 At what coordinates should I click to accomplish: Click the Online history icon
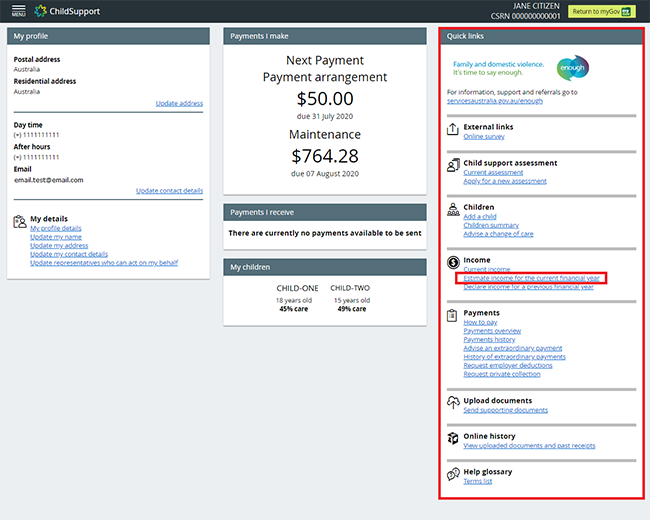[453, 437]
